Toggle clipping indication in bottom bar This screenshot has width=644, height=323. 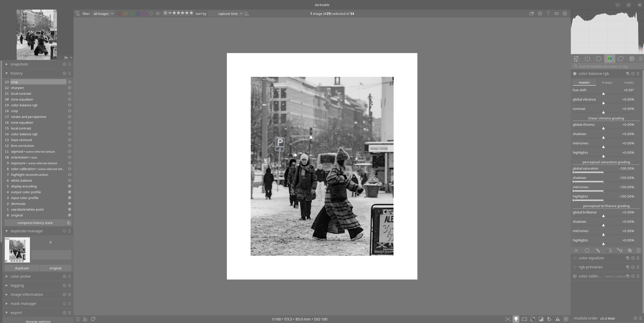click(x=541, y=319)
